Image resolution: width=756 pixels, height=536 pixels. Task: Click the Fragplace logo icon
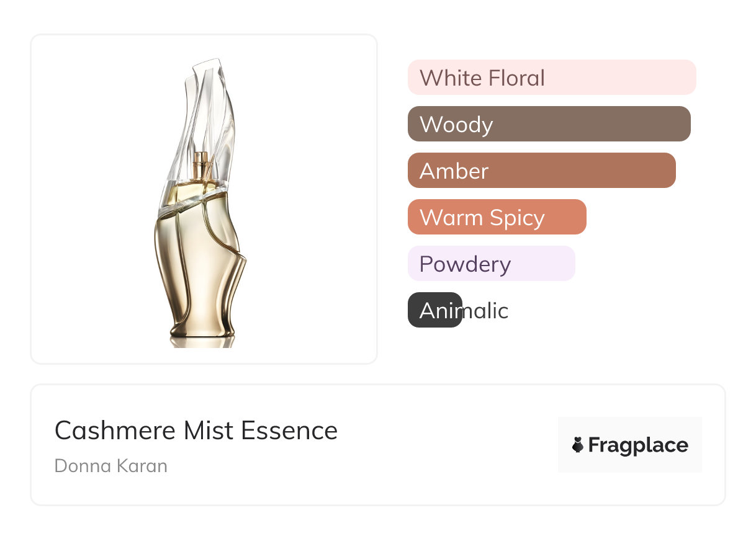pos(578,445)
